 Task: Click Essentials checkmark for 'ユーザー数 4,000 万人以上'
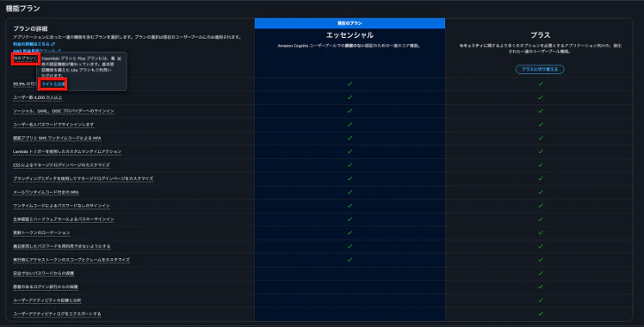coord(350,97)
